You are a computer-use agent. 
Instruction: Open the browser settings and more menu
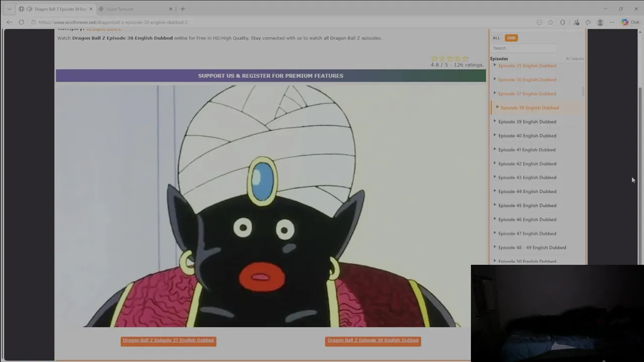612,22
